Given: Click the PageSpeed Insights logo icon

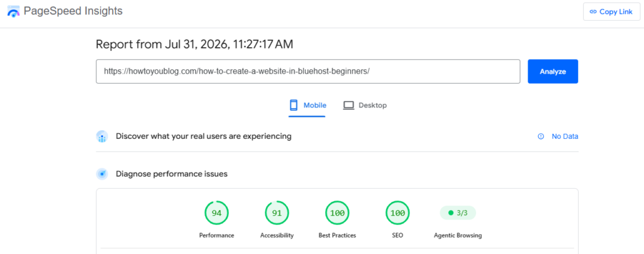Looking at the screenshot, I should 13,11.
